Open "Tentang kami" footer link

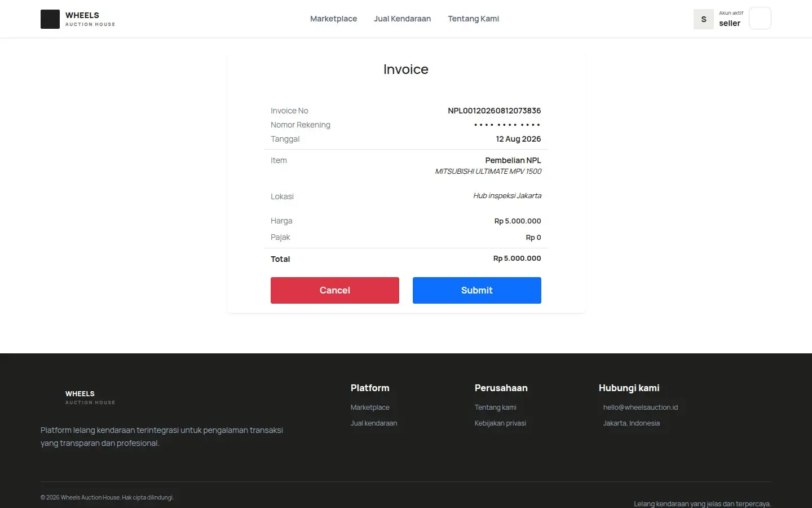(x=496, y=408)
